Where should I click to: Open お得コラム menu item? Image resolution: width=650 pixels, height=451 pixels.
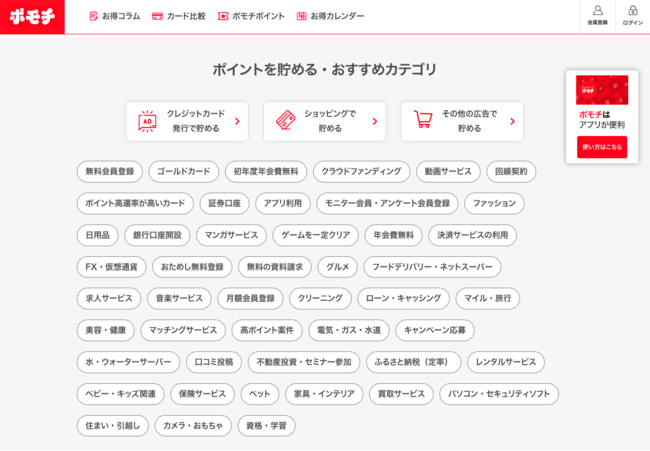115,16
